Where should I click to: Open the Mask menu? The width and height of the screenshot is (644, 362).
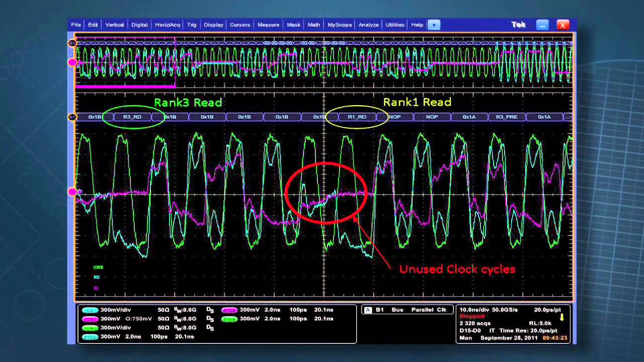tap(293, 25)
